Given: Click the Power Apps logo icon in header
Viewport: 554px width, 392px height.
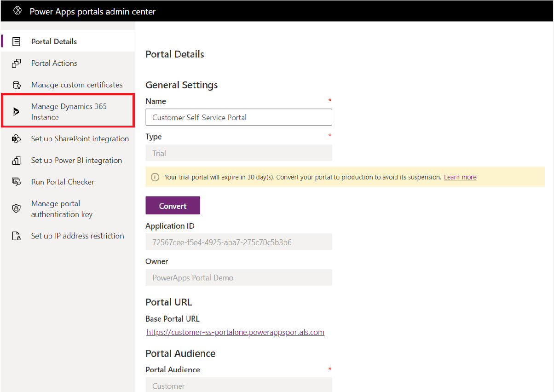Looking at the screenshot, I should click(18, 11).
